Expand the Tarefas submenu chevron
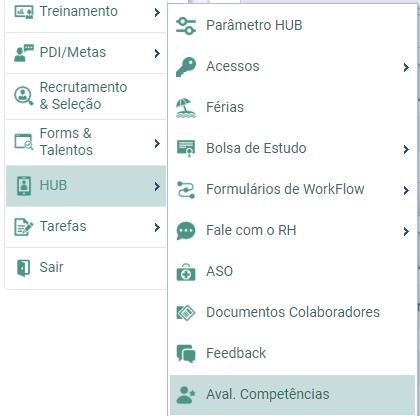Image resolution: width=420 pixels, height=416 pixels. tap(157, 227)
